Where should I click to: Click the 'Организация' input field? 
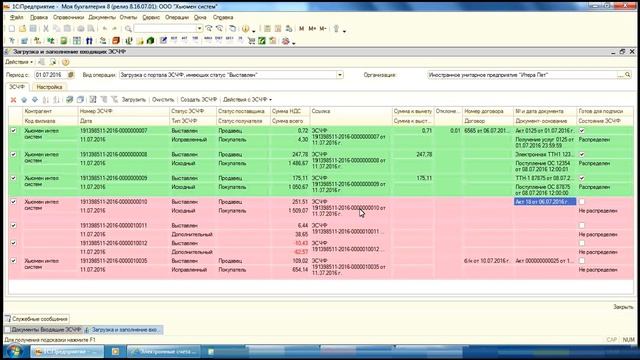tap(522, 75)
